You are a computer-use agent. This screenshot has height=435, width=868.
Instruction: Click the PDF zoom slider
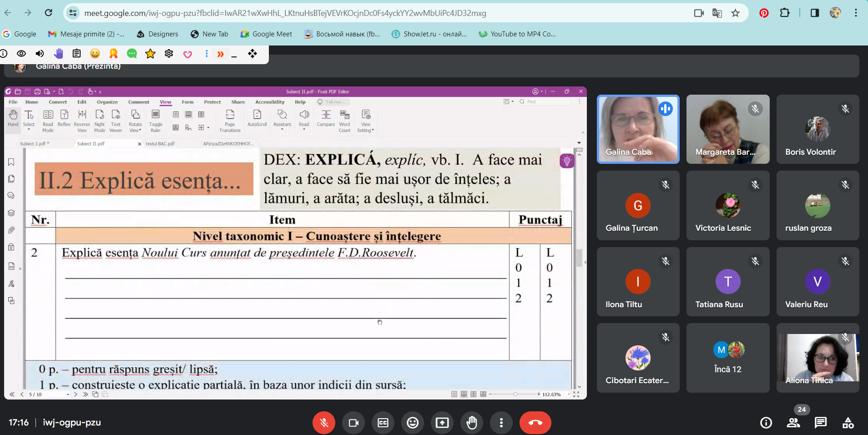coord(515,395)
